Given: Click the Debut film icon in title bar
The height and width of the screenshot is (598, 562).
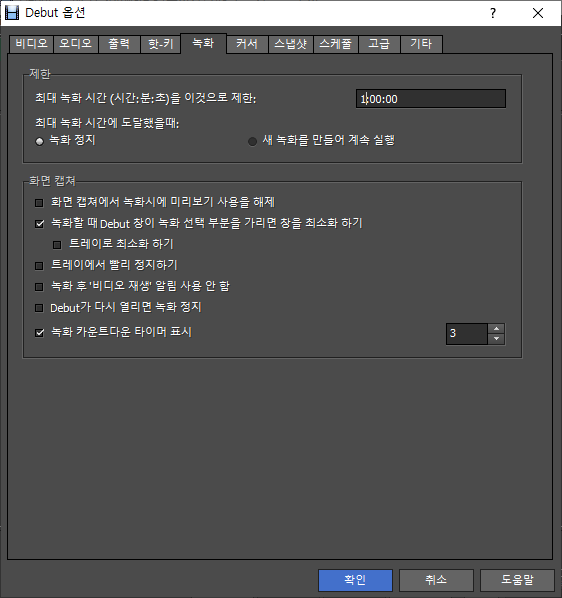Looking at the screenshot, I should click(x=12, y=13).
